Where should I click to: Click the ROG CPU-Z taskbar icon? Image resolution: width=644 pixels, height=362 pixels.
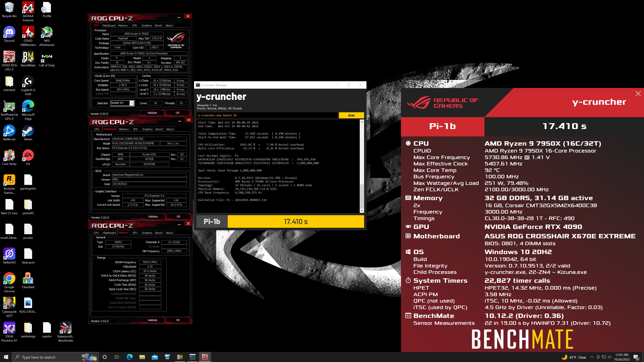pyautogui.click(x=205, y=357)
